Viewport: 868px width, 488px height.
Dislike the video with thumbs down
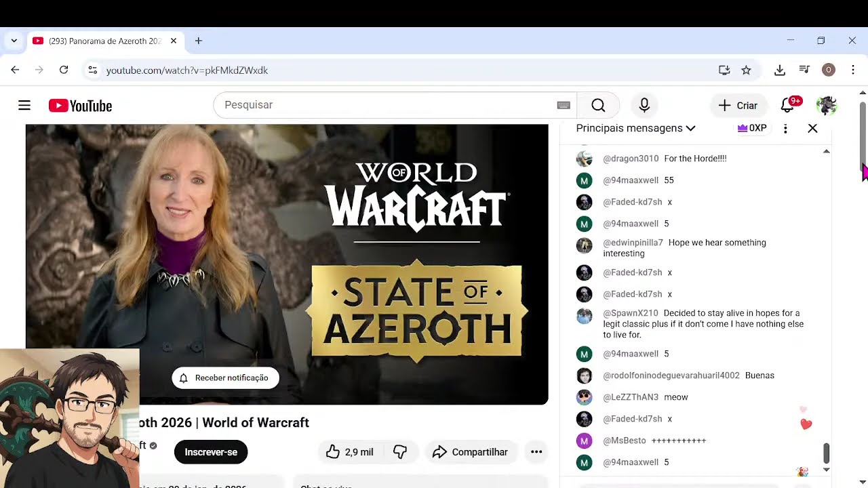coord(400,452)
